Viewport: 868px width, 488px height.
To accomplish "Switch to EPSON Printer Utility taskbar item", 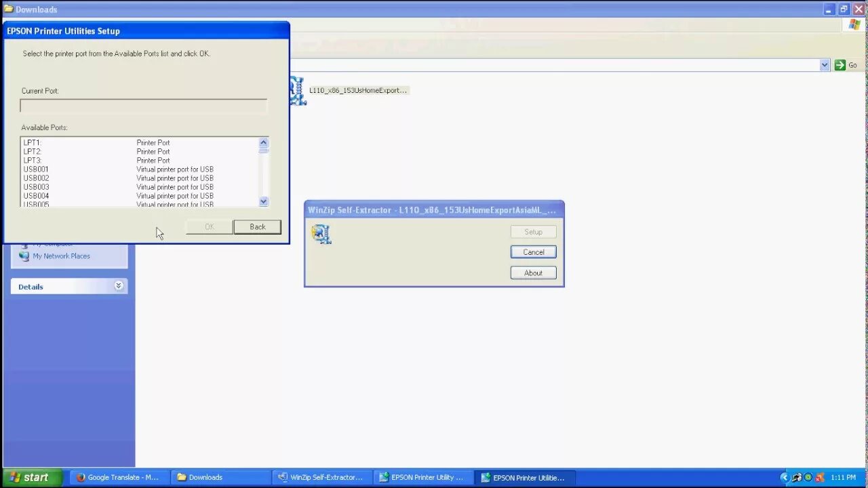I will pos(422,477).
